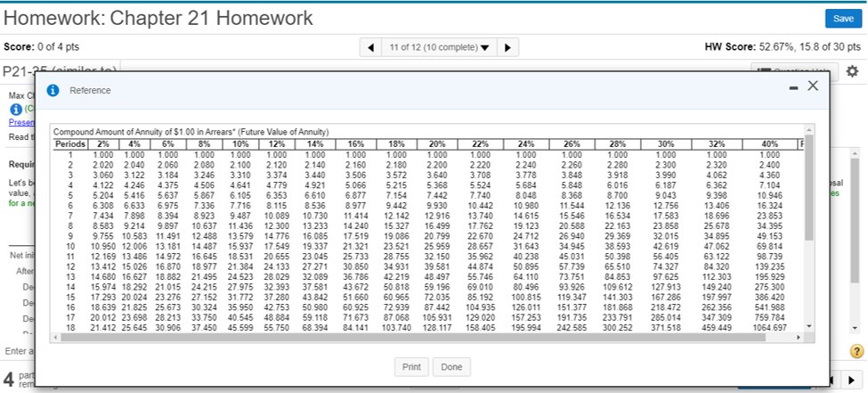
Task: Click the table title Compound Amount of Annuity
Action: pyautogui.click(x=191, y=132)
